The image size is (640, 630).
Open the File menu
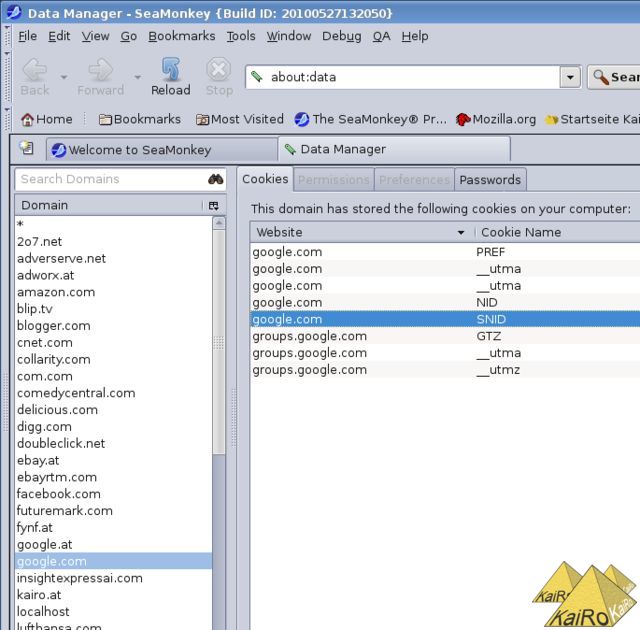click(27, 36)
